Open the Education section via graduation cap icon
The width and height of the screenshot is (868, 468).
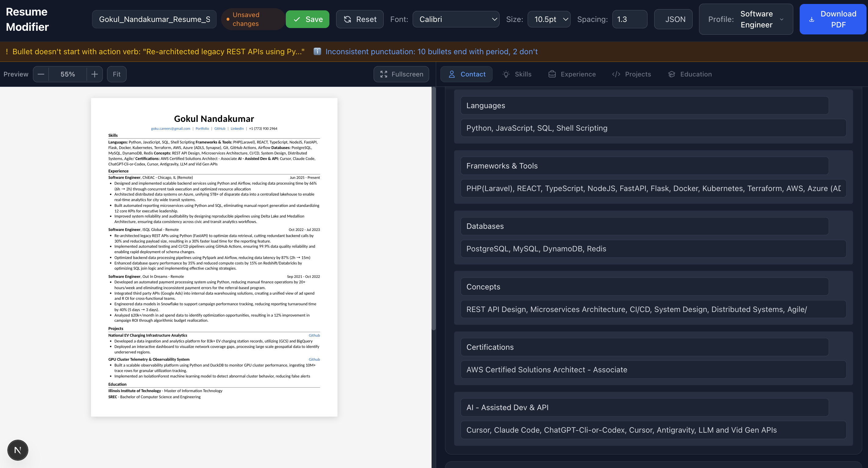point(672,74)
